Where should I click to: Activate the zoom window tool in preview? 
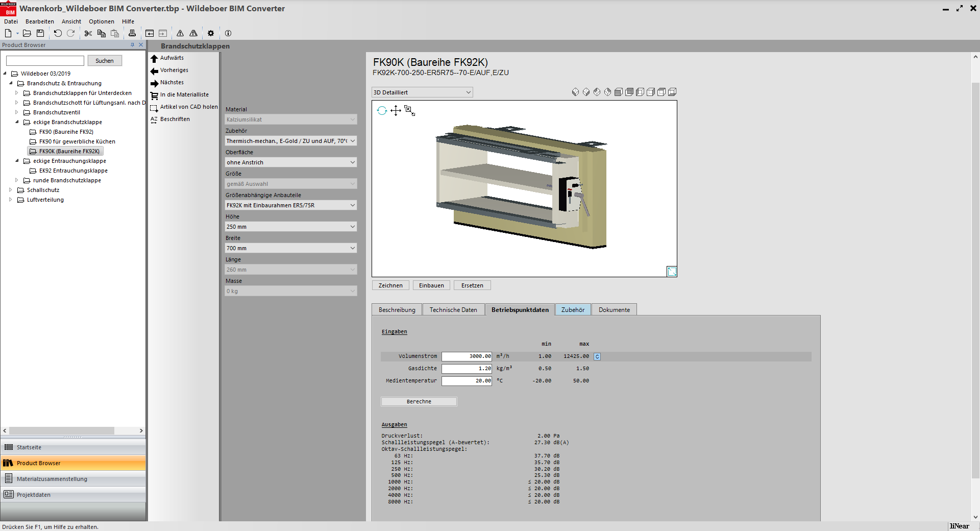(409, 110)
